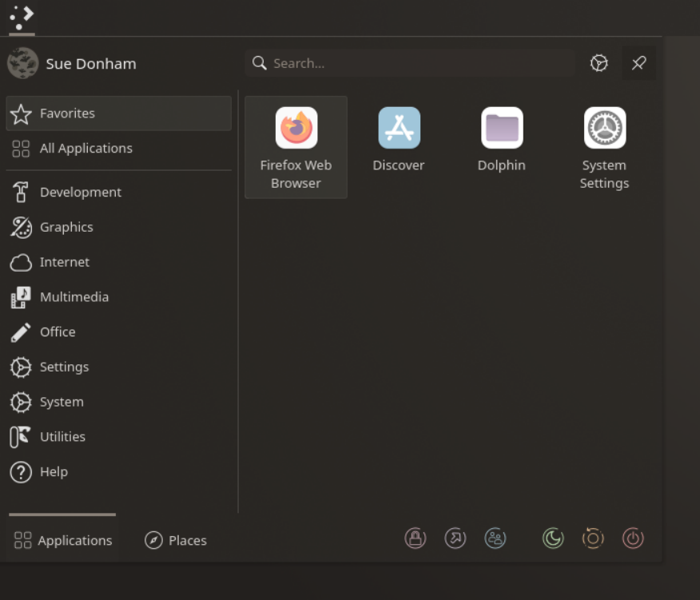Toggle the pin to keep launcher open
The width and height of the screenshot is (700, 600).
[x=638, y=63]
